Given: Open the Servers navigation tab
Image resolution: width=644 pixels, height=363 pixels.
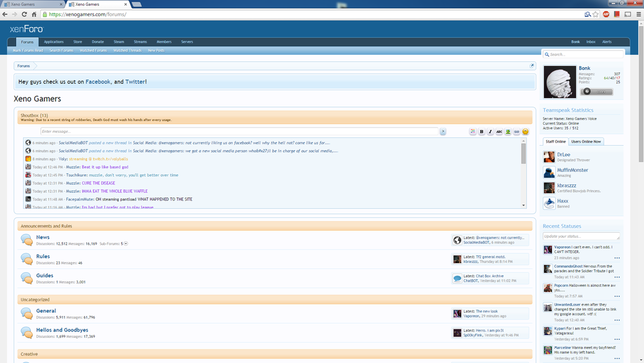Looking at the screenshot, I should click(187, 42).
